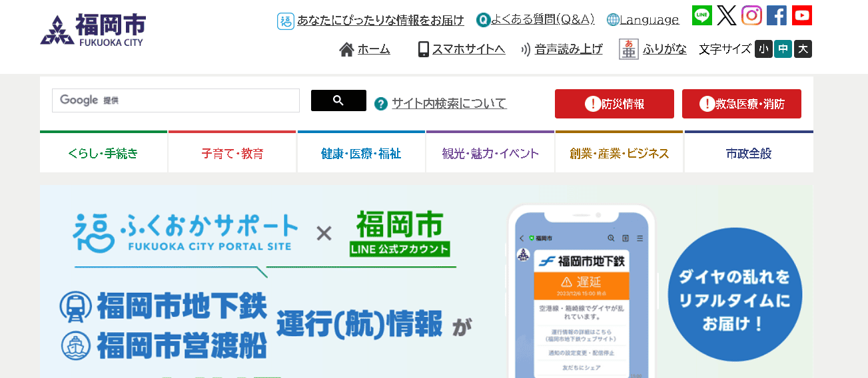
Task: Click the 福 portal icon beside あなたにぴったりな情報
Action: pos(286,21)
